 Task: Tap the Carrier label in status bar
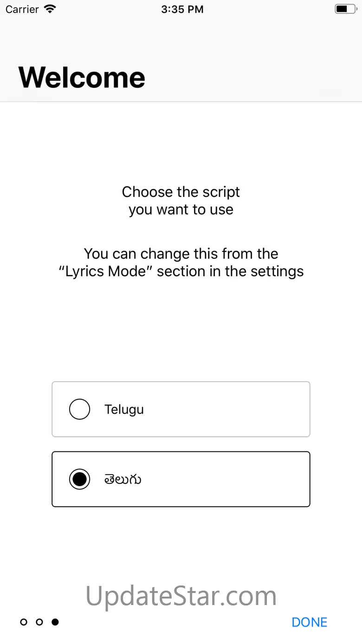tap(22, 9)
